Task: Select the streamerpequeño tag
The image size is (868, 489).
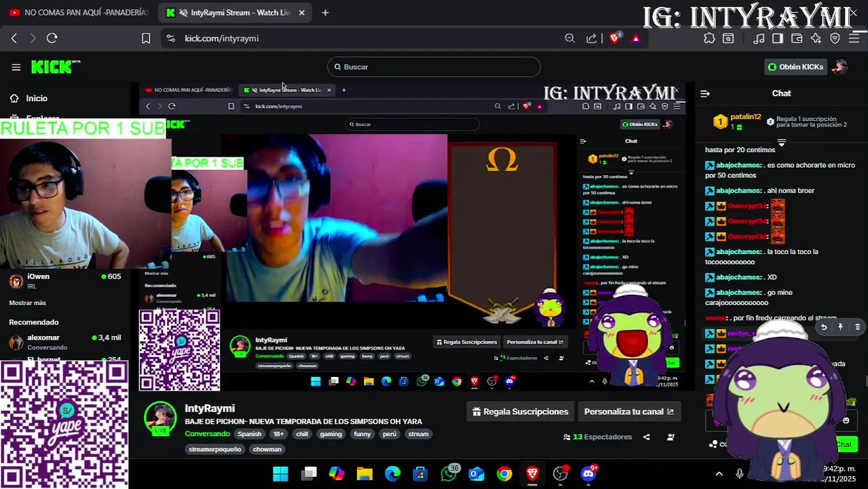Action: tap(215, 449)
